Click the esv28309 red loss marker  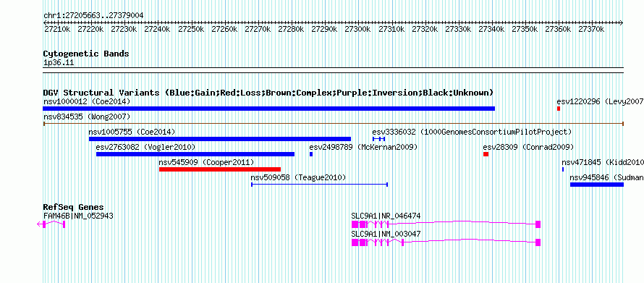click(x=486, y=154)
